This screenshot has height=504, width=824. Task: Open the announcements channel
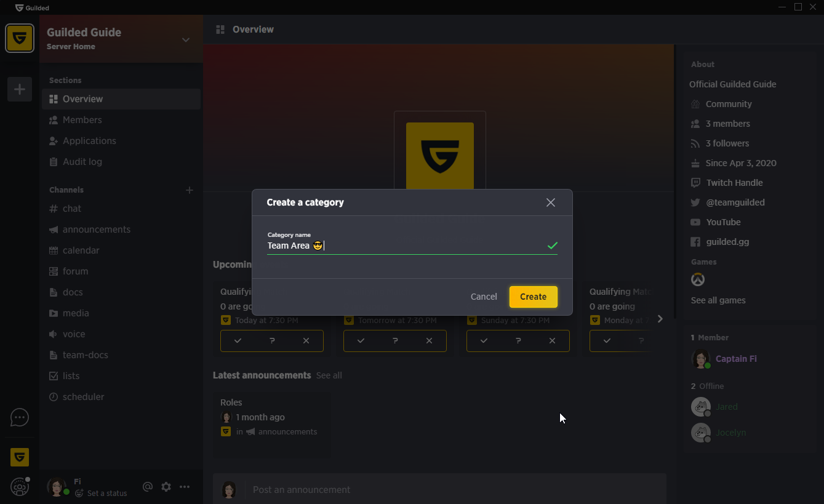pos(121,230)
